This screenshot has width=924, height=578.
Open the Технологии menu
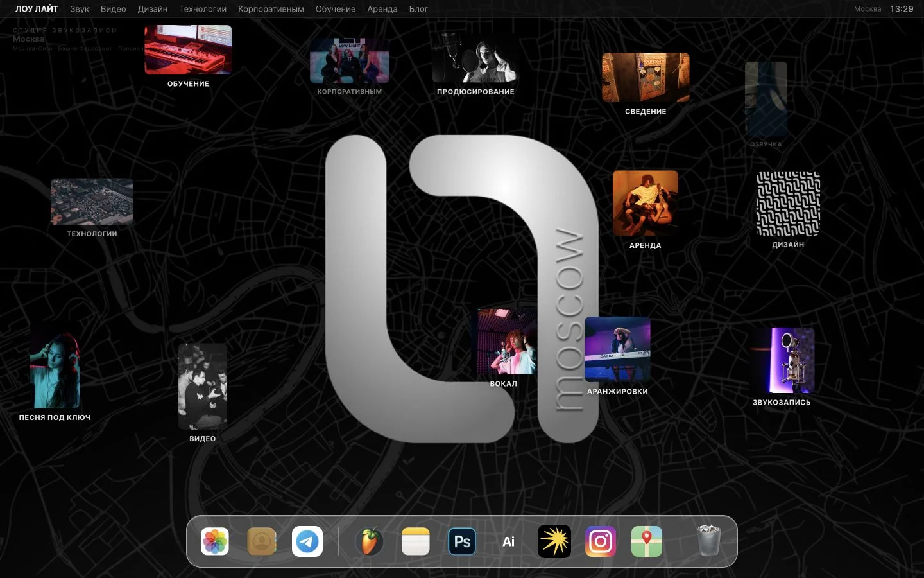click(203, 9)
